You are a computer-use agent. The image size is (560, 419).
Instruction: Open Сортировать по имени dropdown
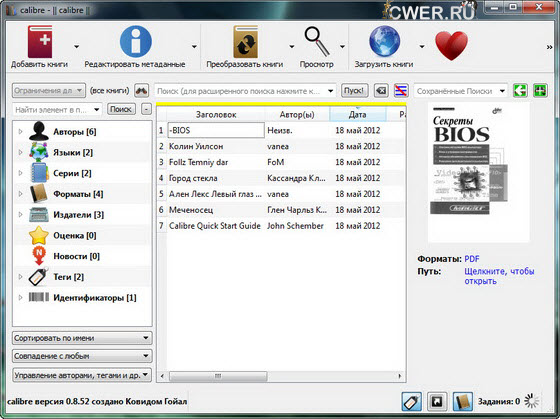tap(82, 338)
